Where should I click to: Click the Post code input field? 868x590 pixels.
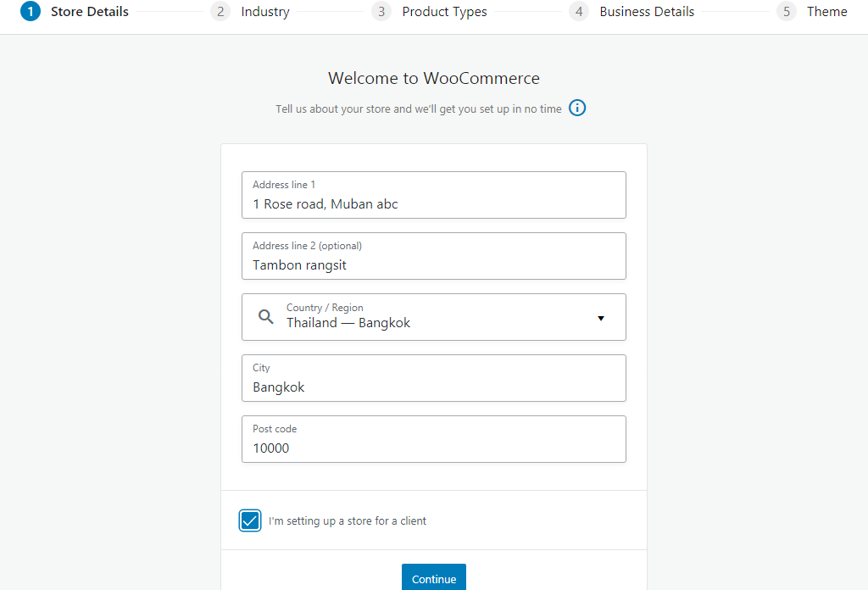pyautogui.click(x=433, y=448)
